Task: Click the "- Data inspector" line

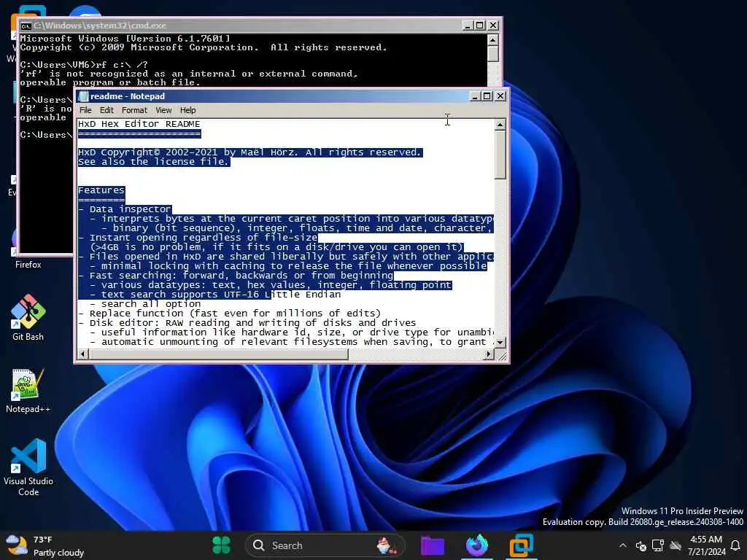Action: (x=124, y=209)
